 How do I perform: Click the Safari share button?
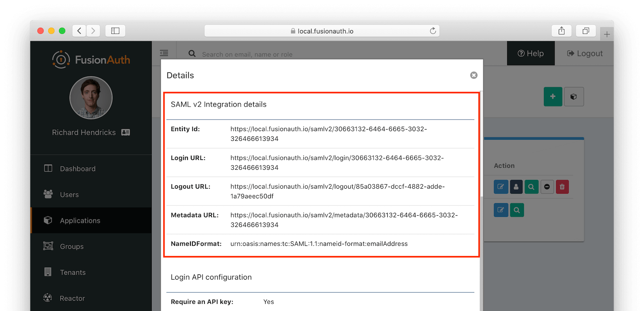click(561, 31)
